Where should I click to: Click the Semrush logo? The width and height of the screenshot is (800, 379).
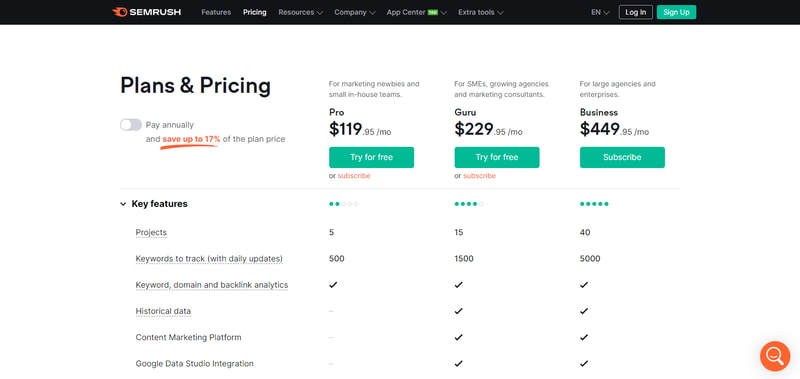pos(146,12)
